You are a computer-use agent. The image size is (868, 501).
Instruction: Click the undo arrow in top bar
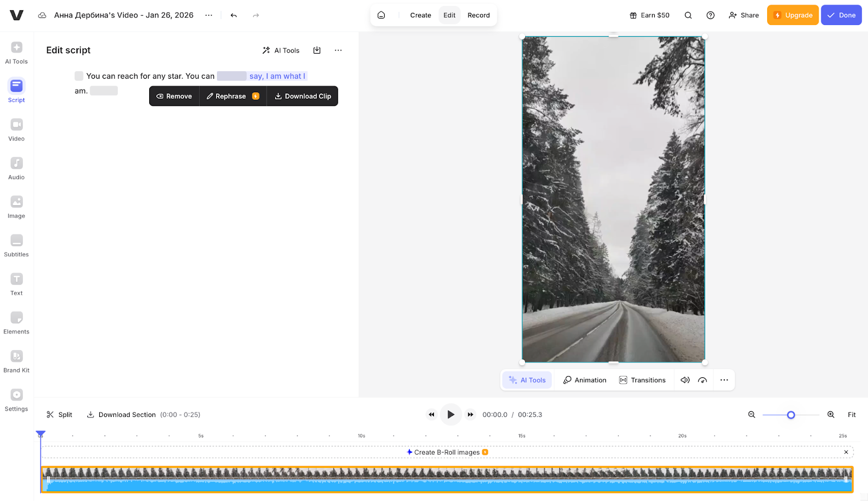(x=233, y=15)
